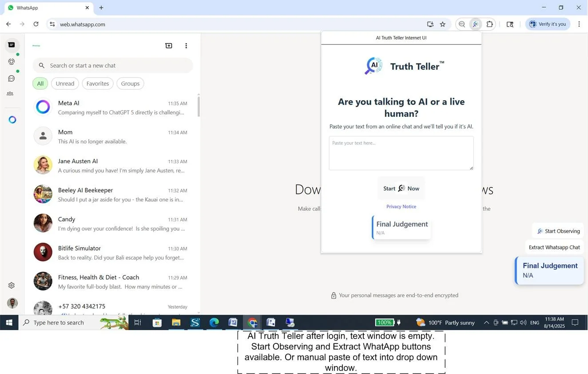Open Microsoft Edge from the taskbar
The height and width of the screenshot is (374, 588).
tap(214, 323)
